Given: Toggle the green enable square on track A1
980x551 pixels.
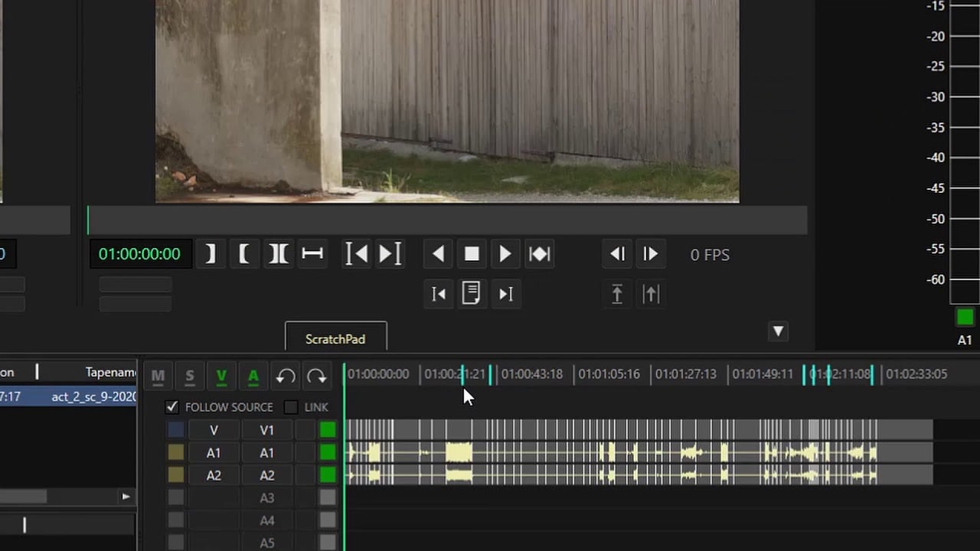Looking at the screenshot, I should click(x=327, y=452).
